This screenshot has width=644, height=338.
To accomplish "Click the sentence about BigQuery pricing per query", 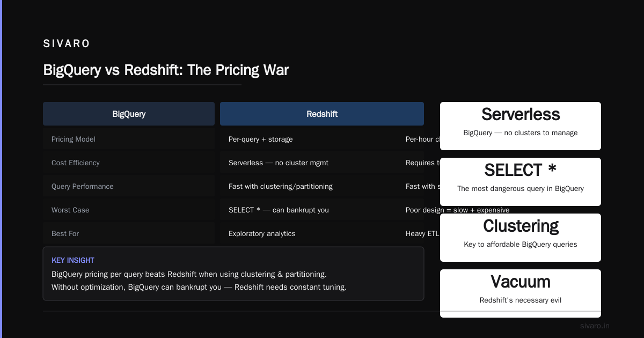I will click(x=189, y=274).
